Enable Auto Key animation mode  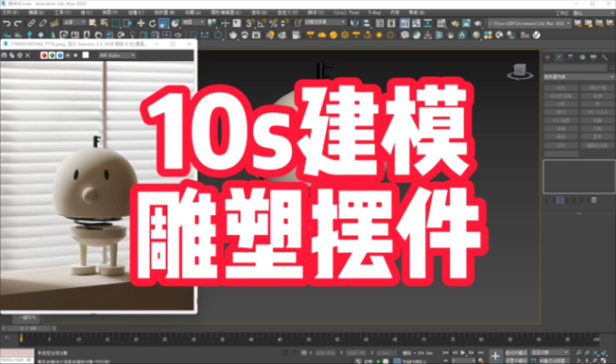click(517, 352)
